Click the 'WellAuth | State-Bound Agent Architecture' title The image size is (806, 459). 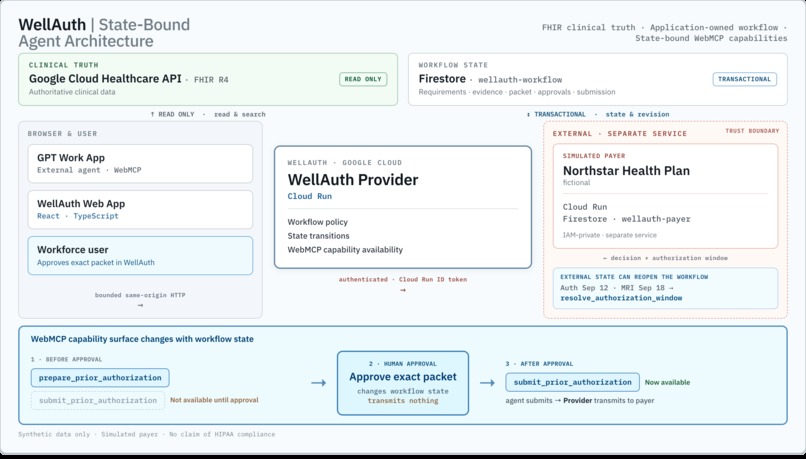(104, 32)
